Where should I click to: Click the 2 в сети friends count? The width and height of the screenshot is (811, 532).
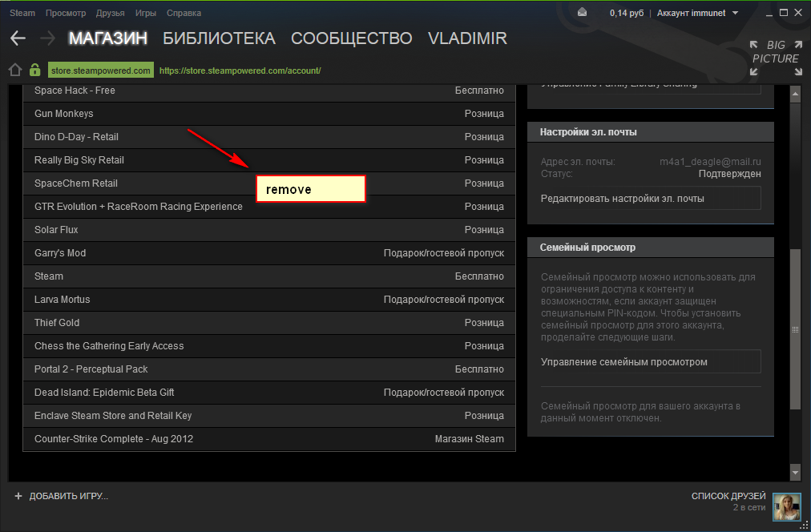click(x=749, y=508)
